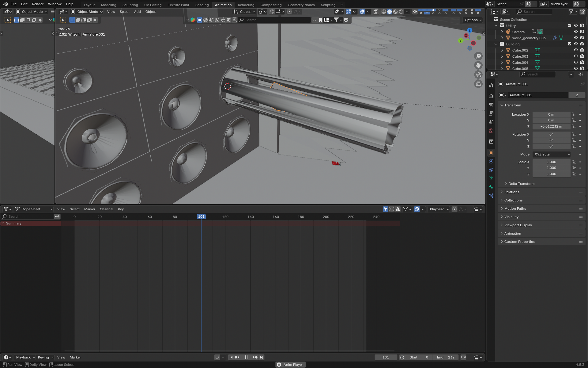Switch to the Shading workspace tab

202,5
